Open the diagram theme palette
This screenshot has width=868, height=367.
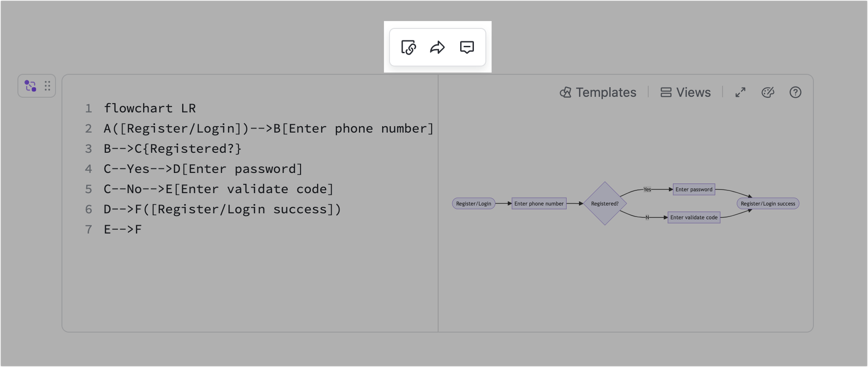tap(768, 92)
